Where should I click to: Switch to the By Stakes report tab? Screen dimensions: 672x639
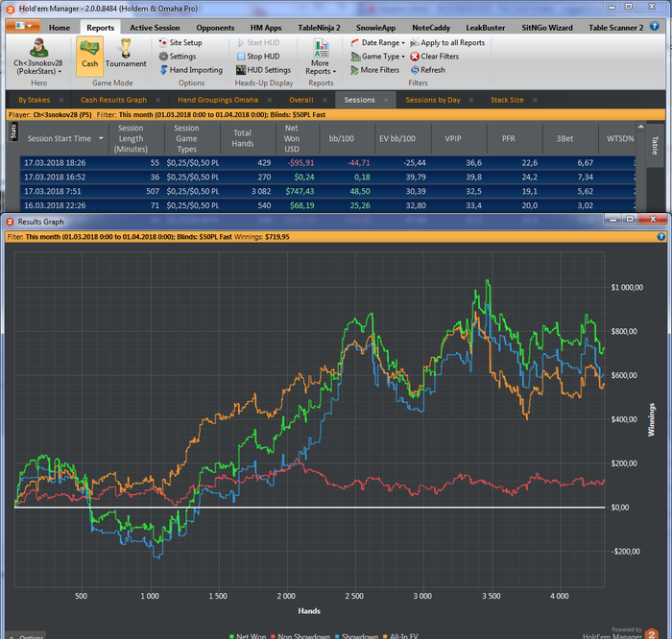pyautogui.click(x=35, y=100)
